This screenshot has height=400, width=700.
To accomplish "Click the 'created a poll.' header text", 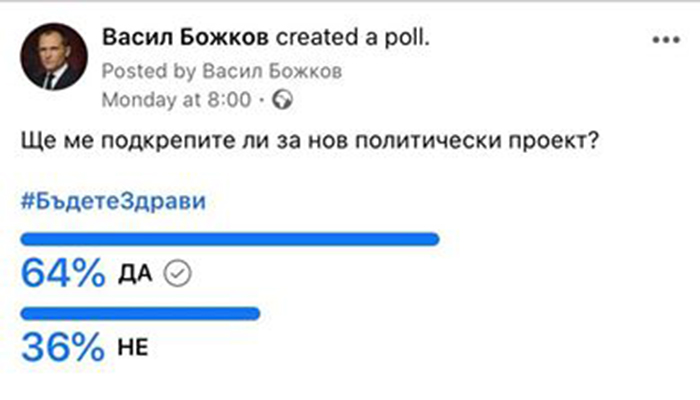I will coord(353,38).
